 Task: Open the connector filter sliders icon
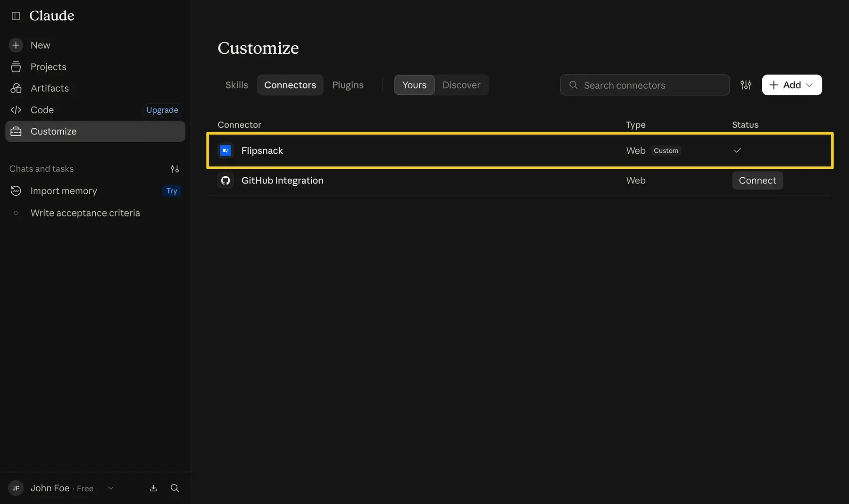point(746,85)
